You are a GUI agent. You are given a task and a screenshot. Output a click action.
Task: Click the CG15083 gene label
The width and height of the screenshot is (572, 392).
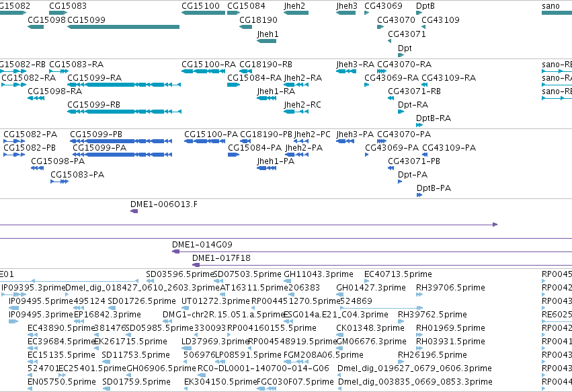(x=68, y=6)
